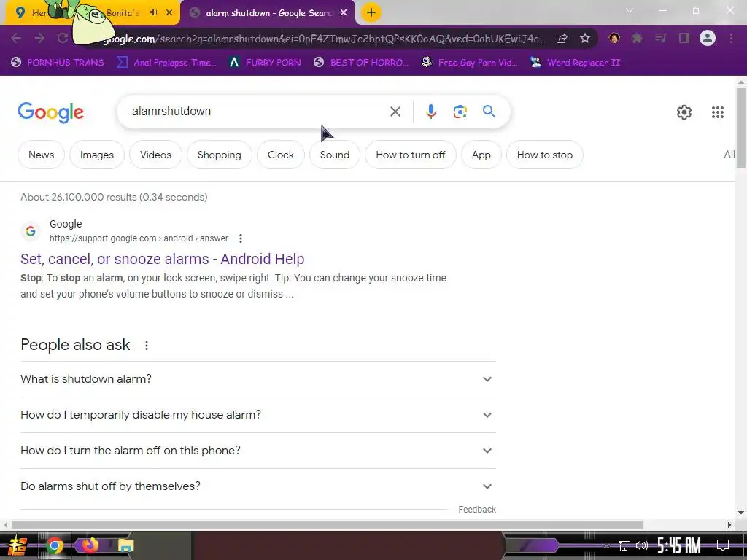Mute the audio-playing first tab

click(153, 12)
